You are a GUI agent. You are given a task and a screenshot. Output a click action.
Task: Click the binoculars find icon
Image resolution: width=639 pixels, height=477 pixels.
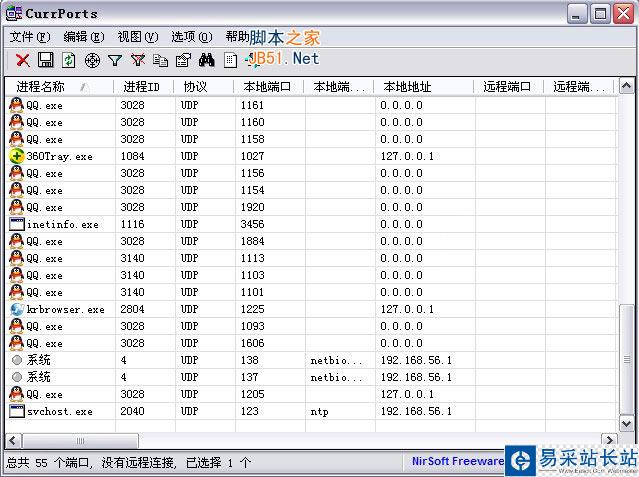tap(207, 60)
